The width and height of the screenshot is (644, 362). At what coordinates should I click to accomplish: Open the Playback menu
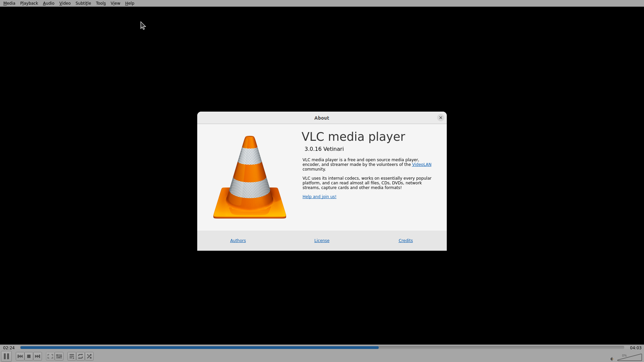(x=29, y=3)
